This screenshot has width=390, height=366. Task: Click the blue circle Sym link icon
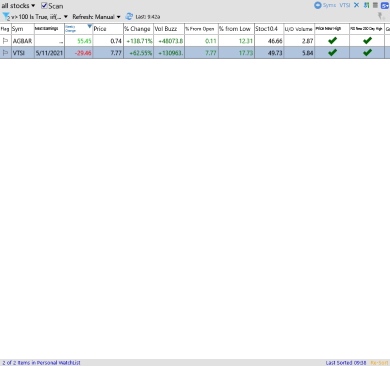[x=318, y=5]
